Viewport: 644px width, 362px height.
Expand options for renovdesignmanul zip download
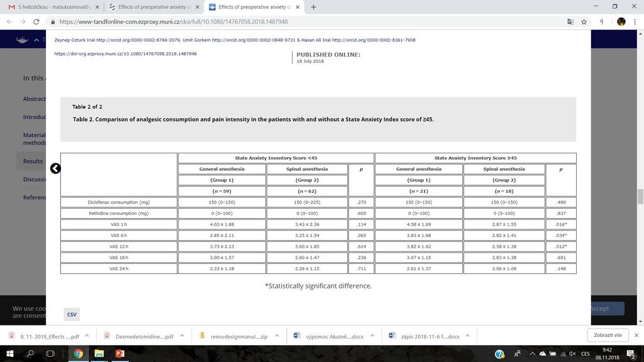[x=277, y=336]
